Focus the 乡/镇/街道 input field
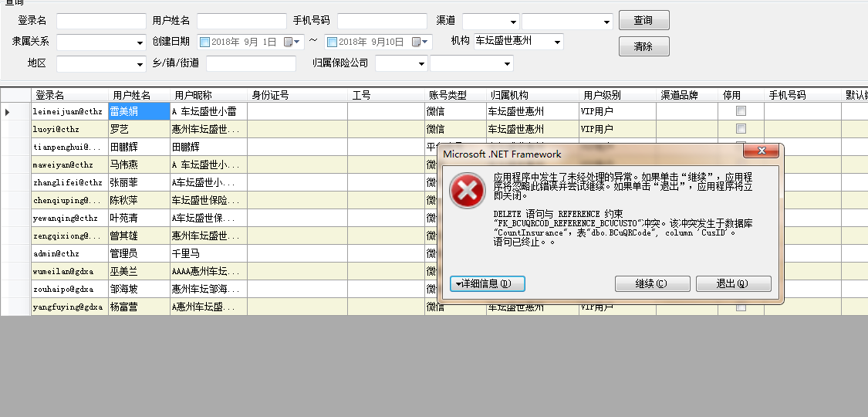The height and width of the screenshot is (417, 868). click(x=251, y=63)
